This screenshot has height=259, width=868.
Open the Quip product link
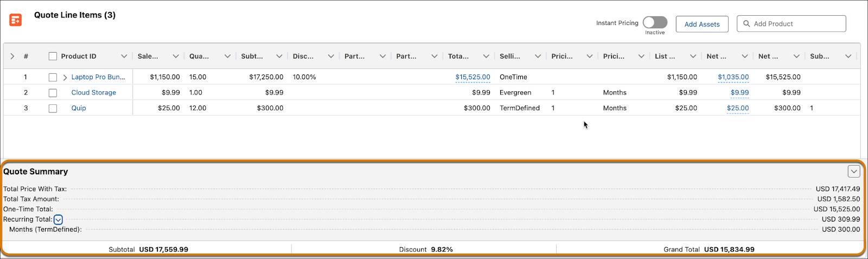click(79, 108)
